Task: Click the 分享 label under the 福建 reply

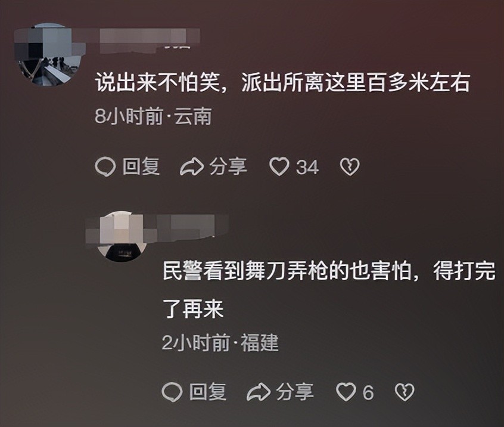Action: point(295,392)
